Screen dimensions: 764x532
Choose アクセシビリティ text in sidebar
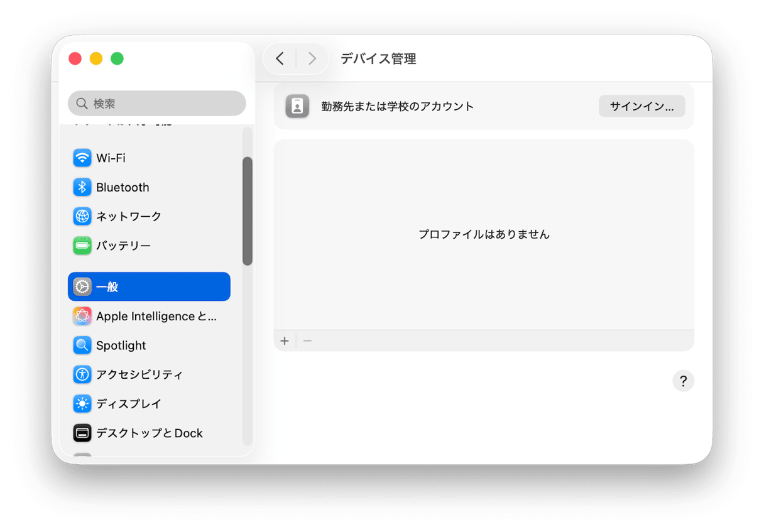(139, 374)
